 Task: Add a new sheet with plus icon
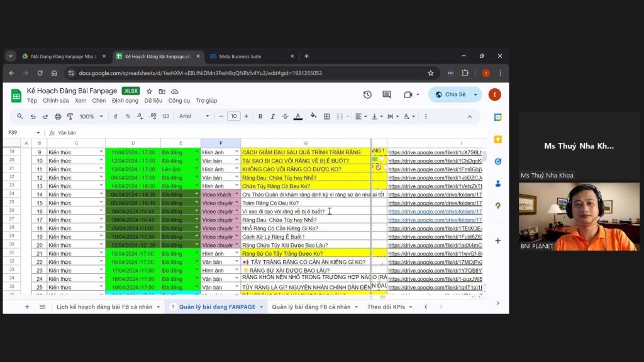pyautogui.click(x=26, y=307)
